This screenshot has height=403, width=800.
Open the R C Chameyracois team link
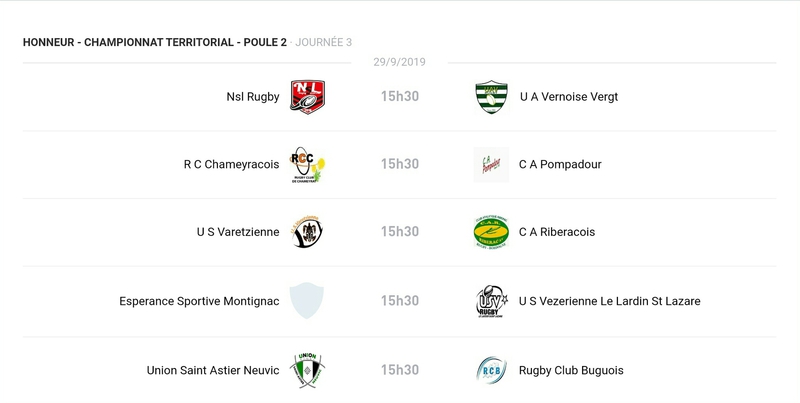coord(231,164)
